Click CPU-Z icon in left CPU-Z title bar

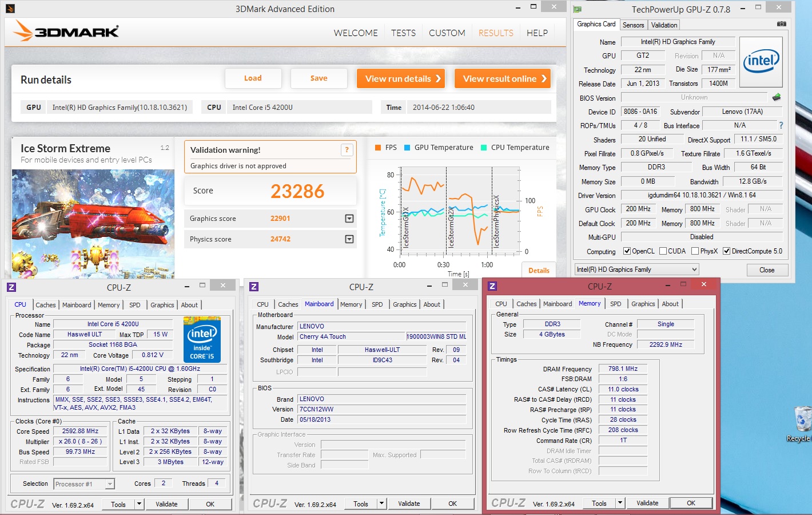[x=11, y=287]
